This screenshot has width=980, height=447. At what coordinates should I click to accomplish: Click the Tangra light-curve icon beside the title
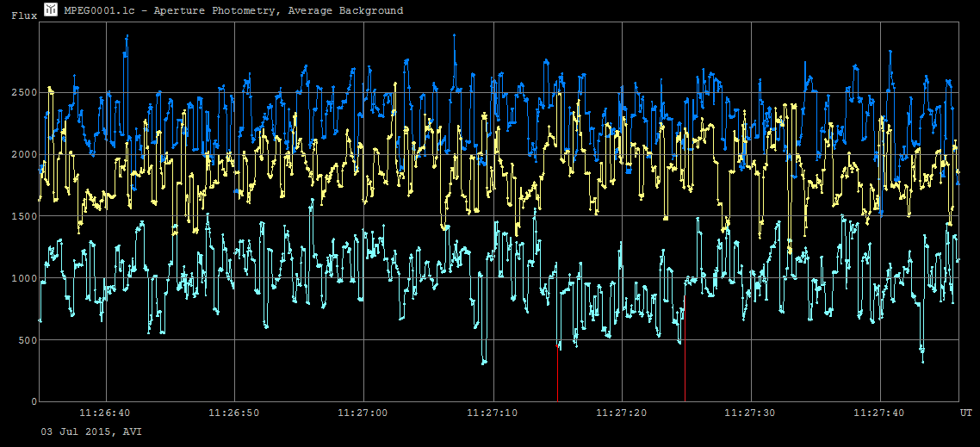(x=52, y=10)
